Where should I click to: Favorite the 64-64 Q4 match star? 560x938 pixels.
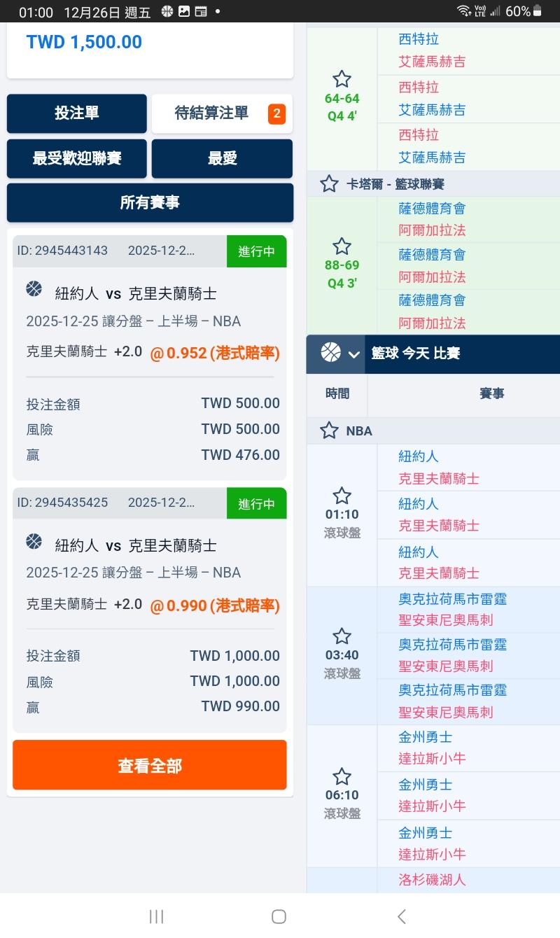(342, 79)
